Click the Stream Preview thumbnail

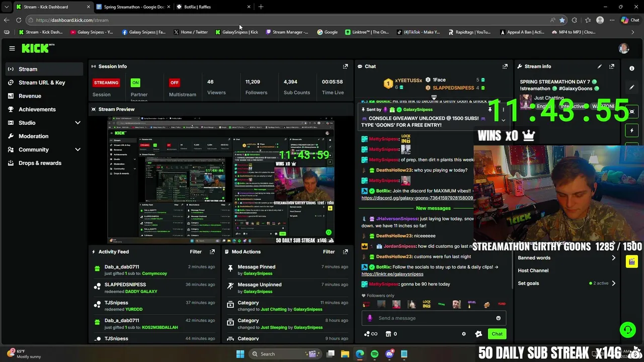221,180
